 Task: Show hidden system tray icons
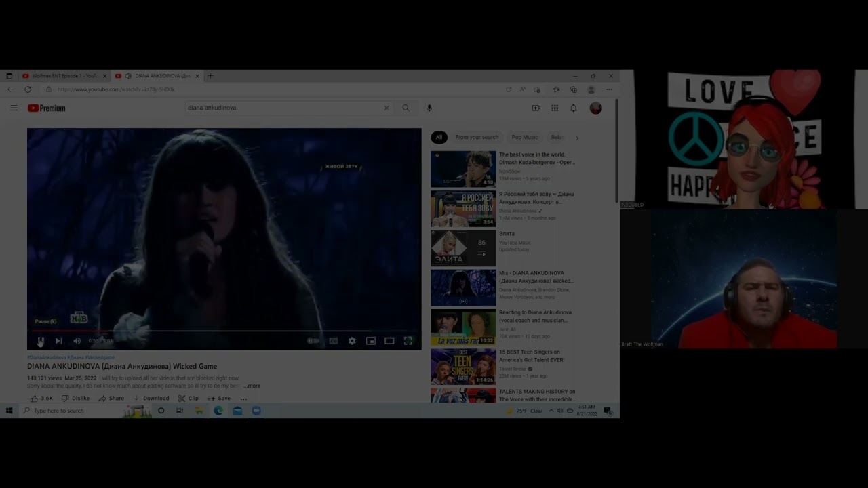tap(551, 411)
